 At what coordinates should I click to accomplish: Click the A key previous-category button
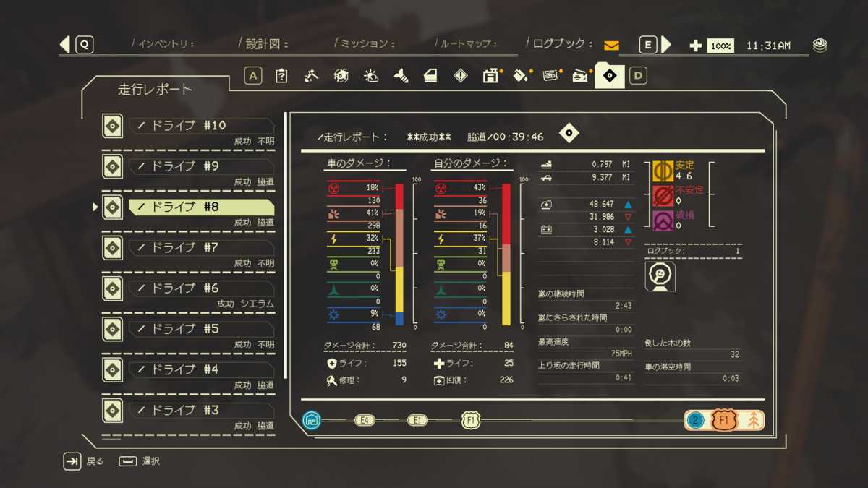coord(252,75)
